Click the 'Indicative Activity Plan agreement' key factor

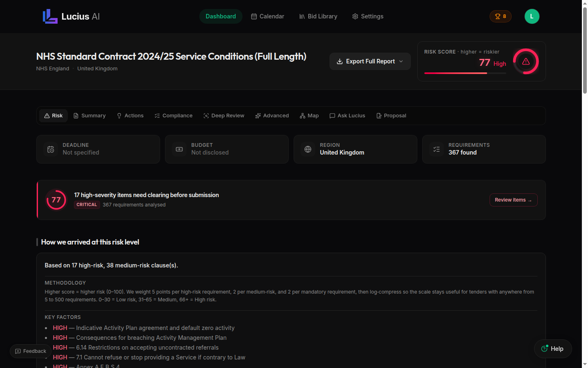144,328
